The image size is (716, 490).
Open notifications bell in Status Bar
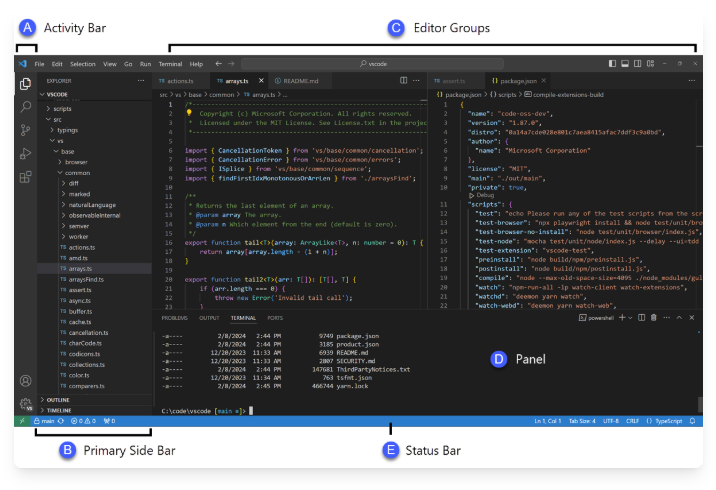click(693, 421)
